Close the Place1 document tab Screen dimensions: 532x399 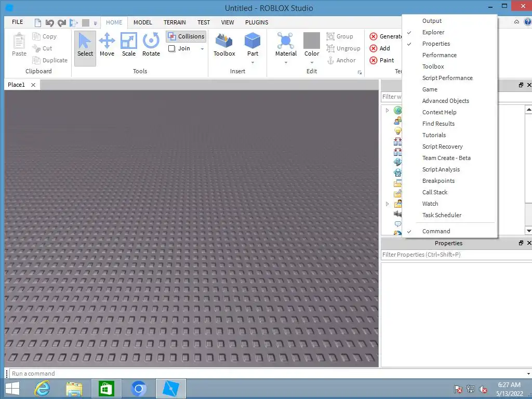pyautogui.click(x=33, y=85)
